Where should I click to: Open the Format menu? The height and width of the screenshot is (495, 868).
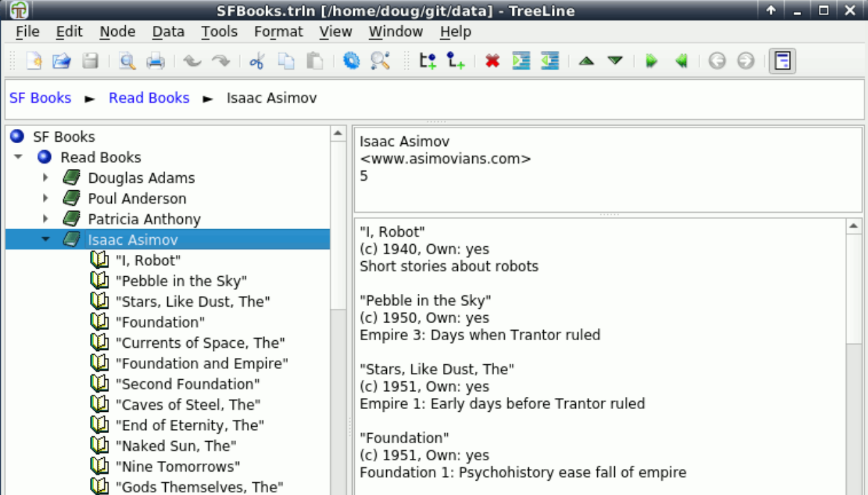point(278,32)
